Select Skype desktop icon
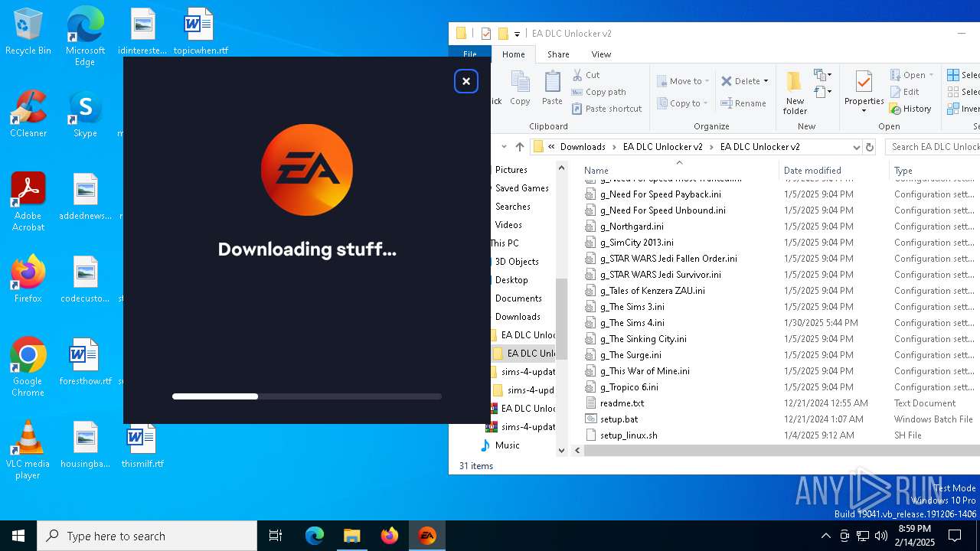980x551 pixels. coord(85,114)
